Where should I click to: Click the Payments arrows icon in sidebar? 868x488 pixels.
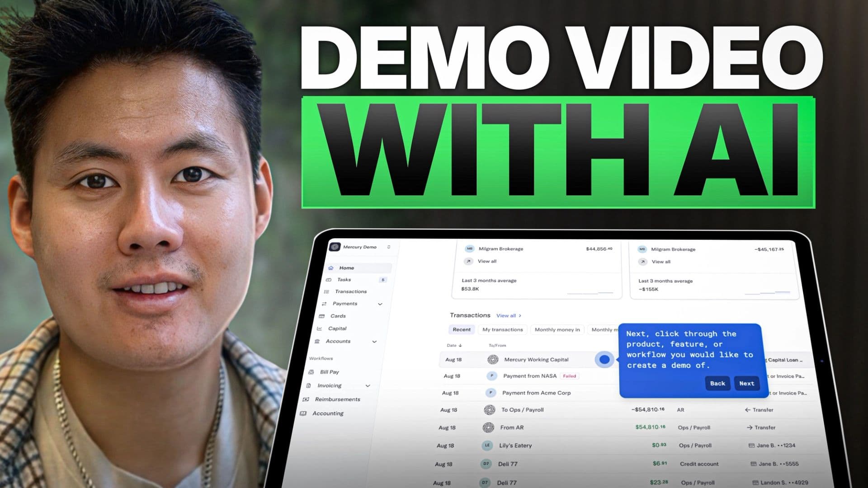point(324,304)
